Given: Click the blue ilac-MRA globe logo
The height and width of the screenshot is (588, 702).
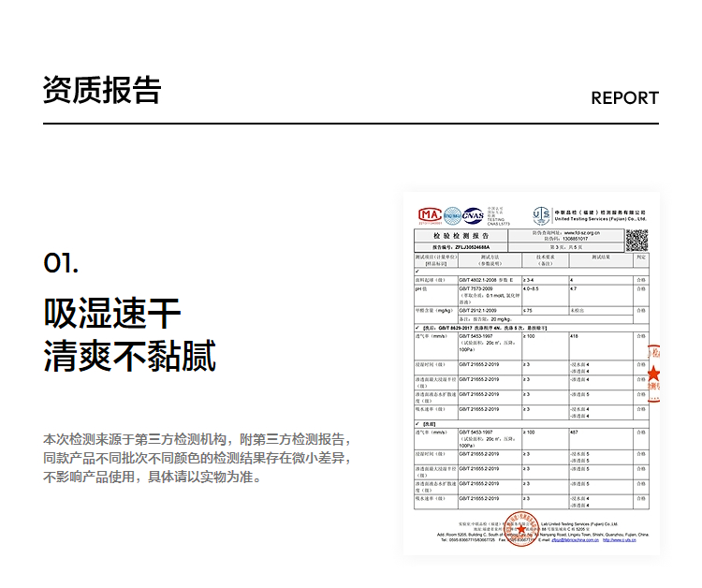Looking at the screenshot, I should coord(452,216).
